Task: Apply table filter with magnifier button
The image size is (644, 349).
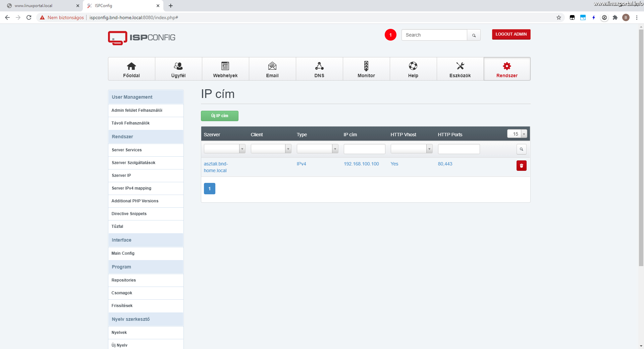Action: (522, 149)
